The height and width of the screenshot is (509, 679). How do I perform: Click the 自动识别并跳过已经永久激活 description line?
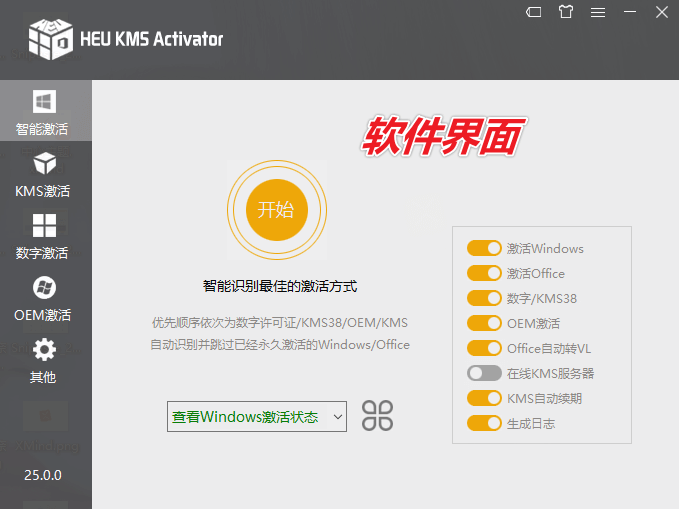point(280,345)
